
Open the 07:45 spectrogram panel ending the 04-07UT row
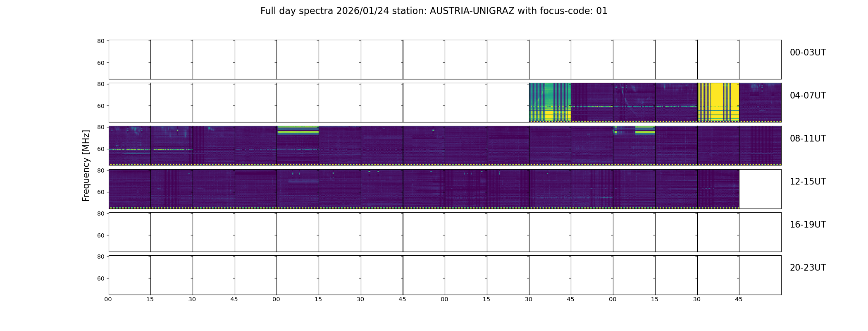coord(760,103)
